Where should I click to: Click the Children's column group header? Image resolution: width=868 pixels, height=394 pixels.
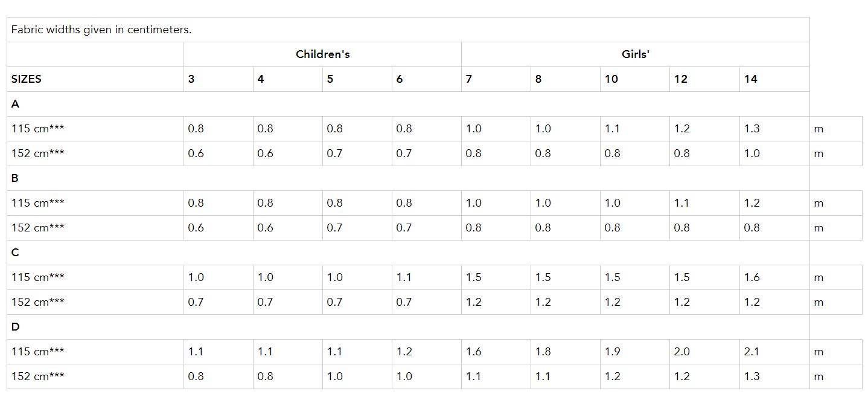(x=322, y=54)
